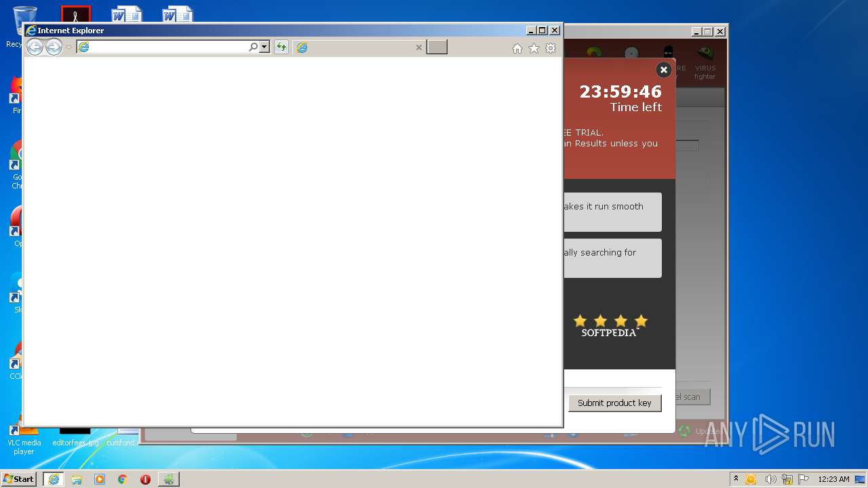Close the trial countdown popup
Screen dimensions: 868x488
664,70
